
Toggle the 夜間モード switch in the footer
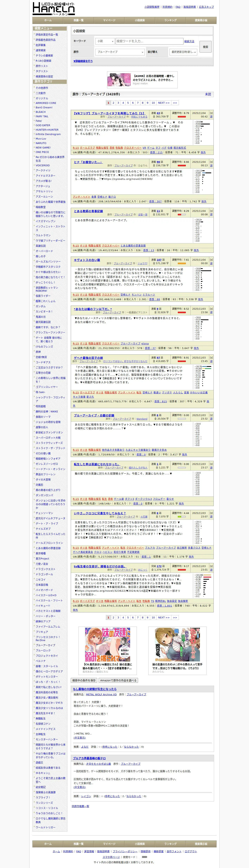click(x=144, y=857)
